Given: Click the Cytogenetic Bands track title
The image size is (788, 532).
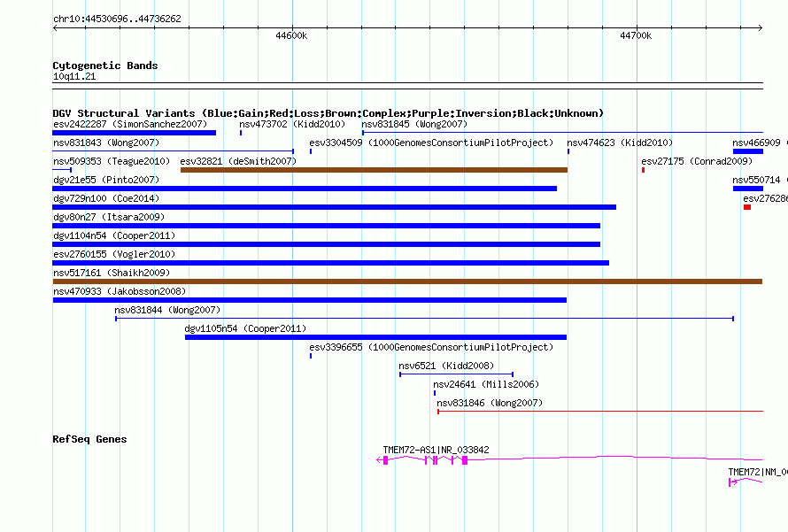Looking at the screenshot, I should (x=105, y=66).
